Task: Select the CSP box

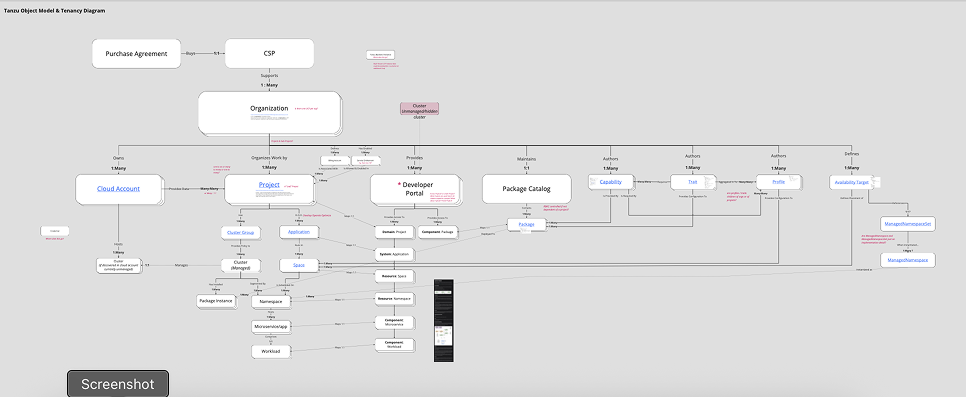Action: (269, 54)
